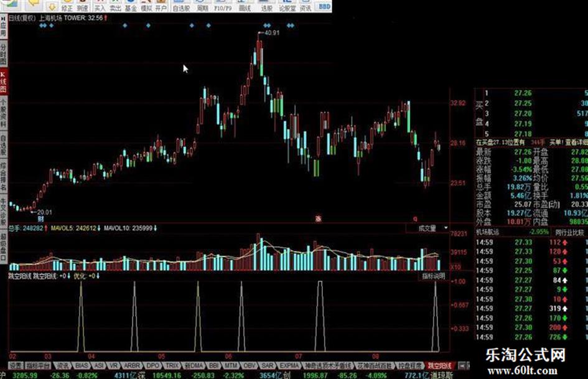Open the 超级盘口 sidebar tab
This screenshot has height=379, width=588.
pyautogui.click(x=3, y=246)
